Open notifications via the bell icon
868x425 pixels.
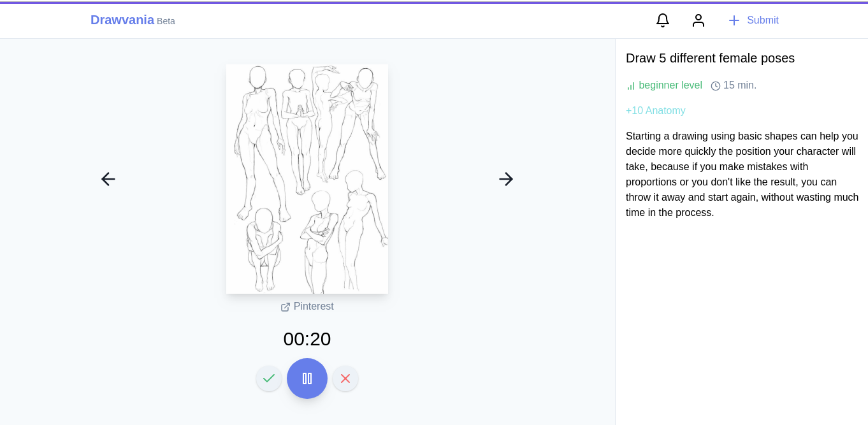click(663, 20)
